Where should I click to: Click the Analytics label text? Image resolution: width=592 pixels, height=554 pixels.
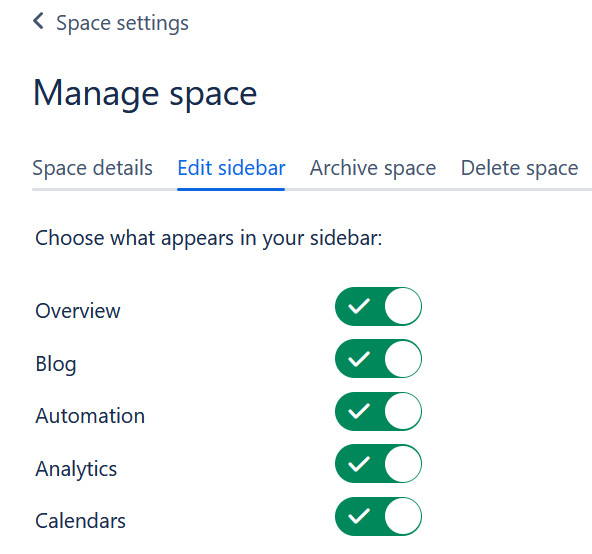coord(76,469)
